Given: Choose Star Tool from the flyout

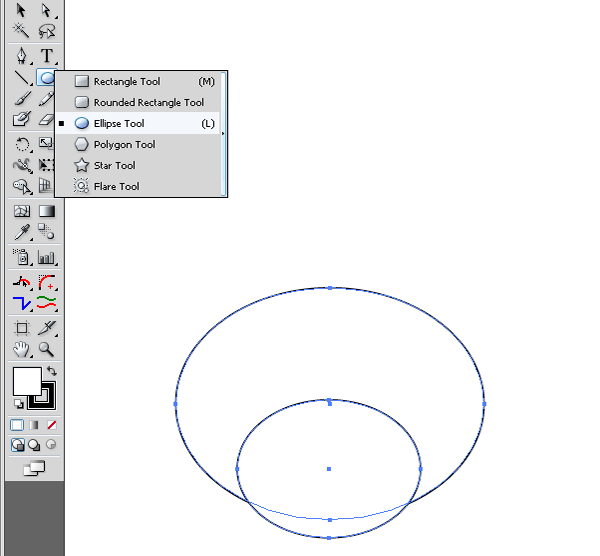Looking at the screenshot, I should pos(138,166).
